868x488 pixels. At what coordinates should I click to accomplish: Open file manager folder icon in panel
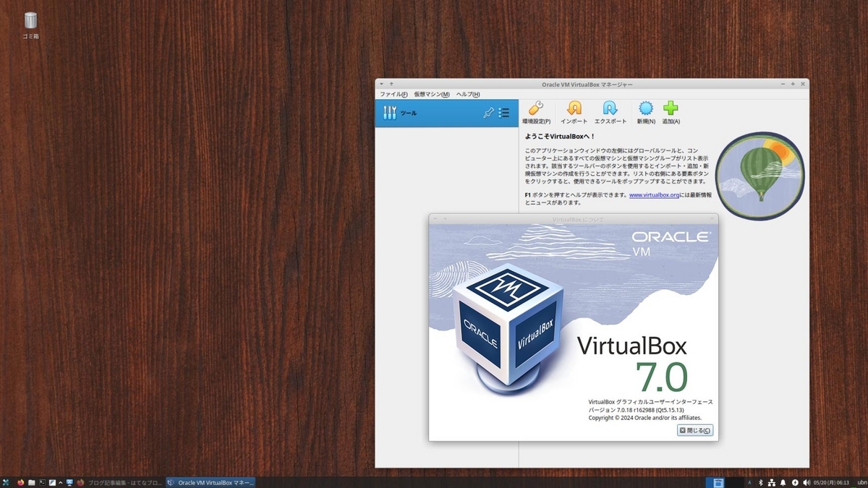31,482
